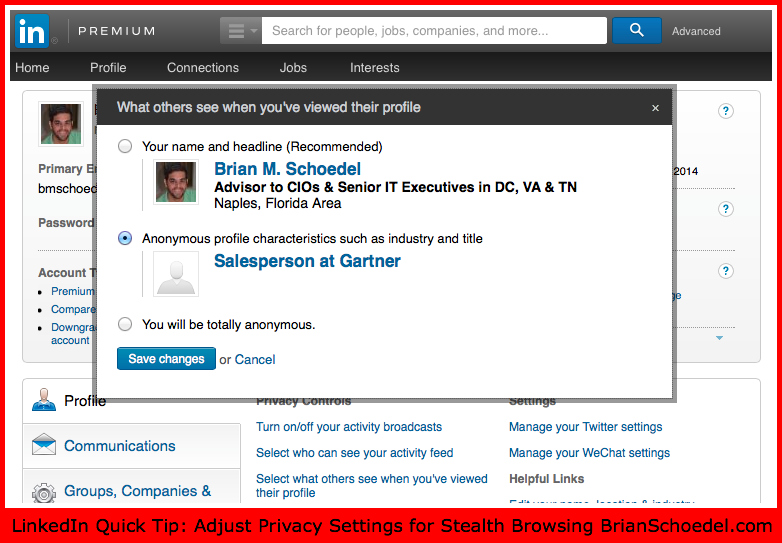The image size is (782, 543).
Task: Open Groups, Companies & settings tab
Action: click(x=132, y=486)
